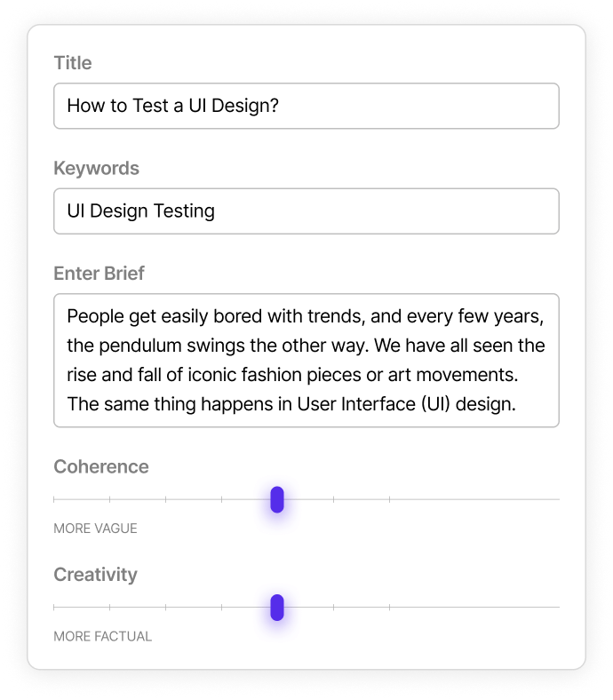The image size is (613, 700).
Task: Click the Keywords field label
Action: pyautogui.click(x=96, y=168)
